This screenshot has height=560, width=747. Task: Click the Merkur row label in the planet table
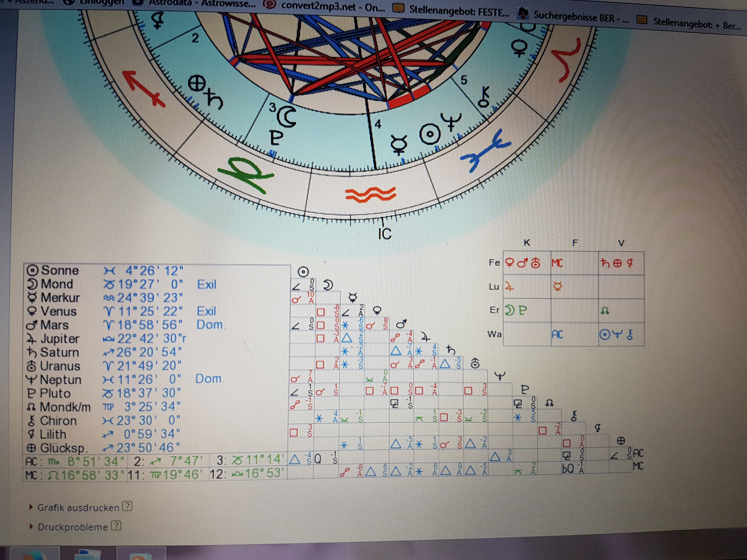(x=60, y=298)
